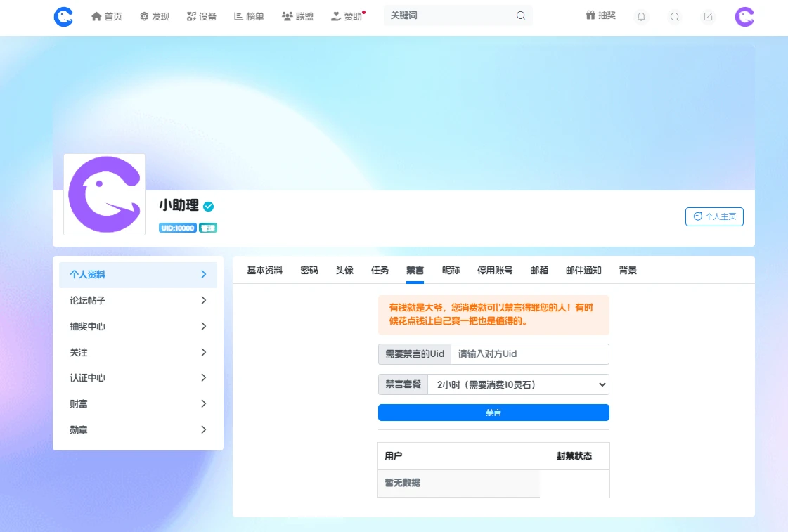Open the purple user avatar menu
788x532 pixels.
coord(744,17)
